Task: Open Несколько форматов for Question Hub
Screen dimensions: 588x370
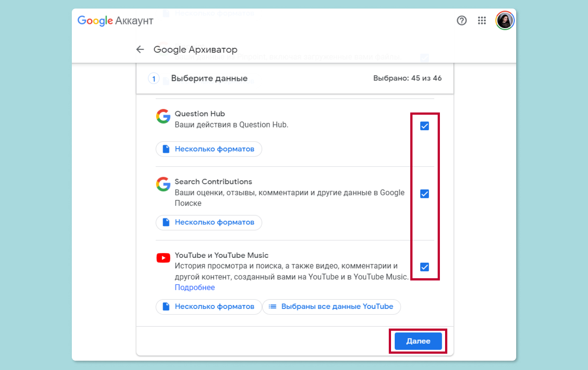Action: 209,149
